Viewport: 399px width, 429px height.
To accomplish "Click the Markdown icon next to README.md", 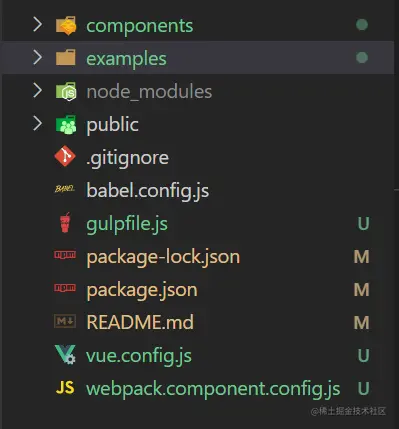I will pos(65,321).
